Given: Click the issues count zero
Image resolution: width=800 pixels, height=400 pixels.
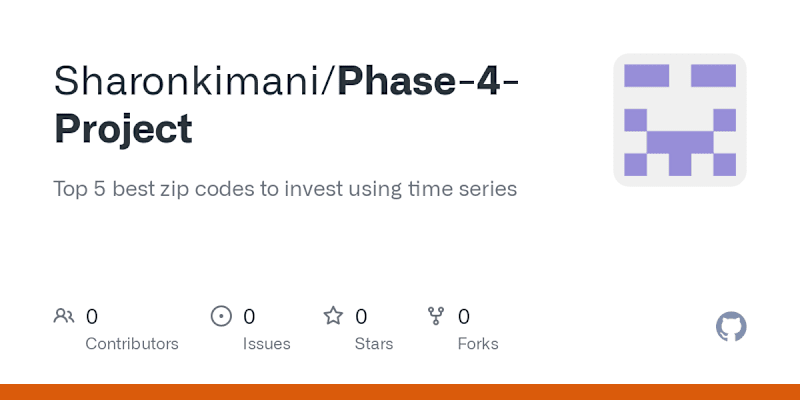Looking at the screenshot, I should (249, 317).
